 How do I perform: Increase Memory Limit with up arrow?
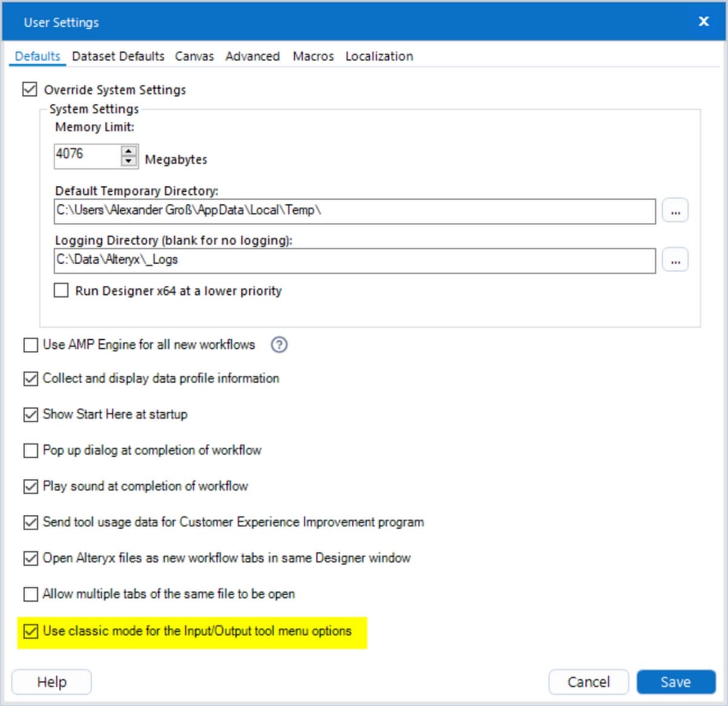click(129, 151)
